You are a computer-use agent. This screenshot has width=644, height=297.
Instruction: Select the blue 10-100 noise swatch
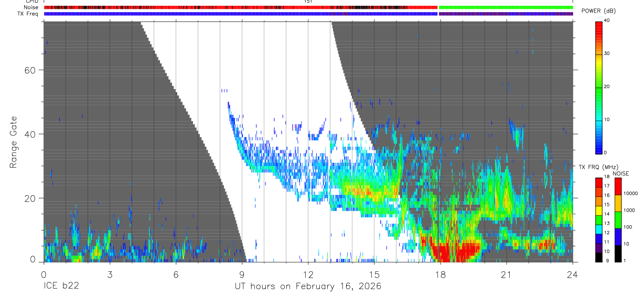coord(618,237)
